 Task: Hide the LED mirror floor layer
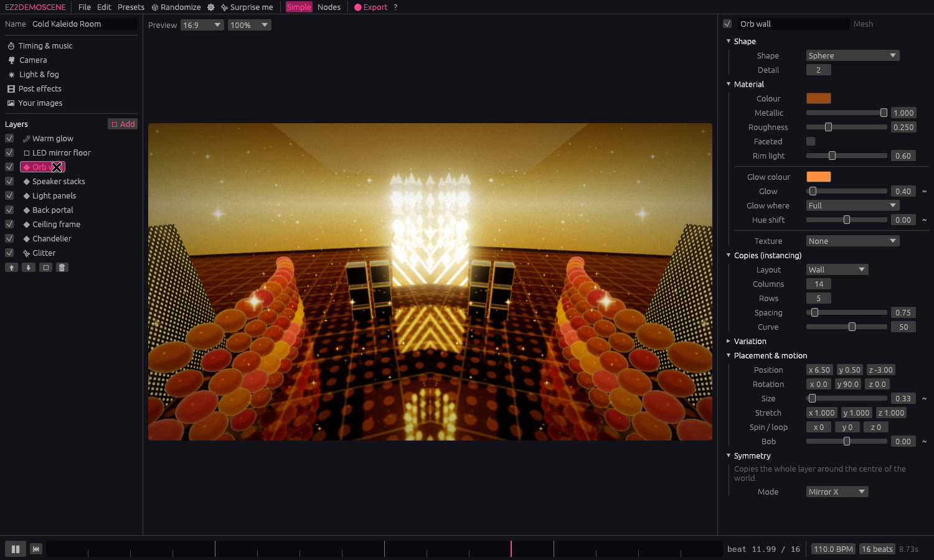9,152
